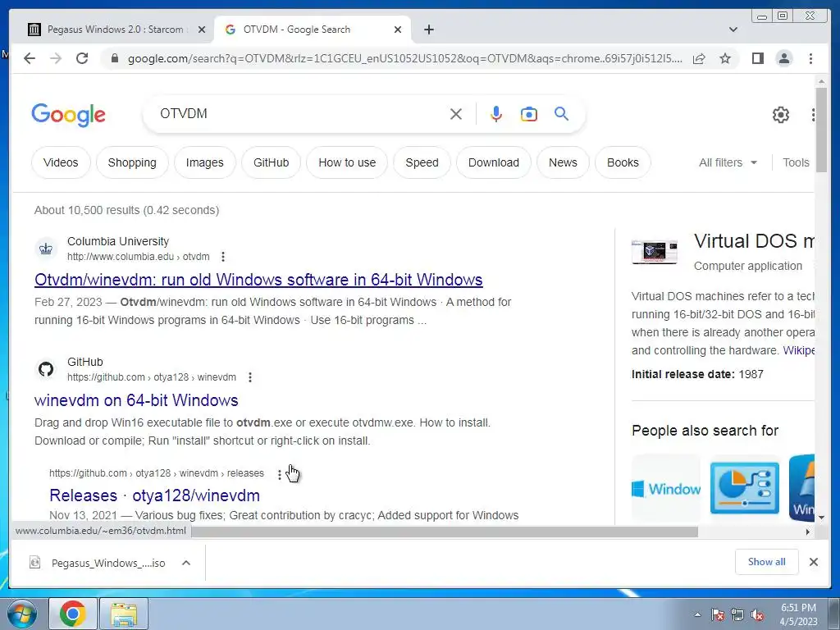This screenshot has width=840, height=630.
Task: Click the network tray icon
Action: coord(737,614)
